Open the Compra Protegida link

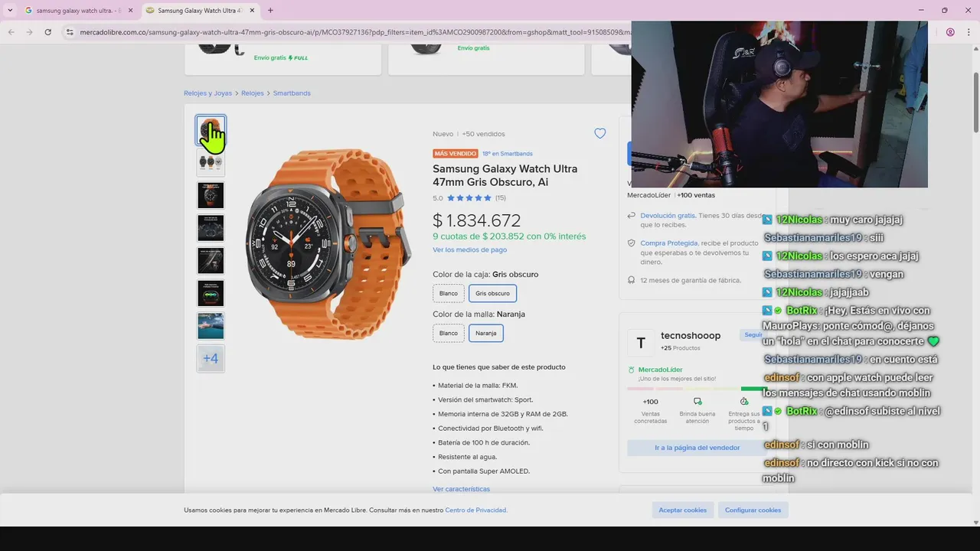pos(669,243)
